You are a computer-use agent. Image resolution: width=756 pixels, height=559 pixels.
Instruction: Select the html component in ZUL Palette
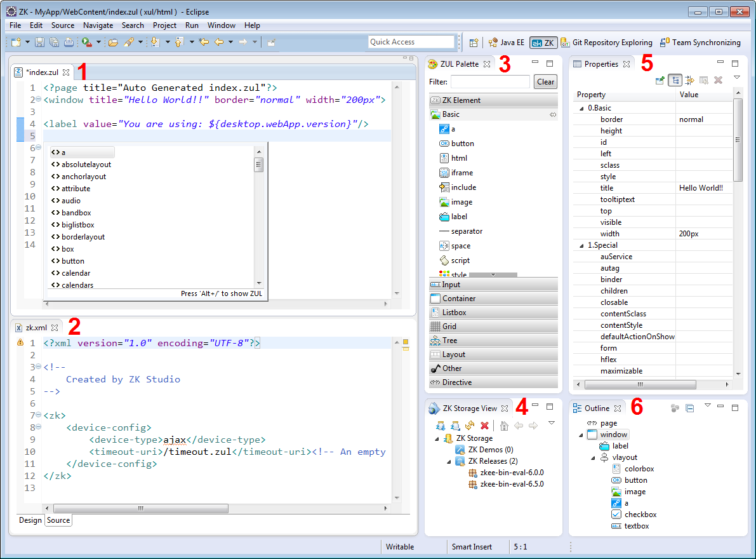pos(453,158)
